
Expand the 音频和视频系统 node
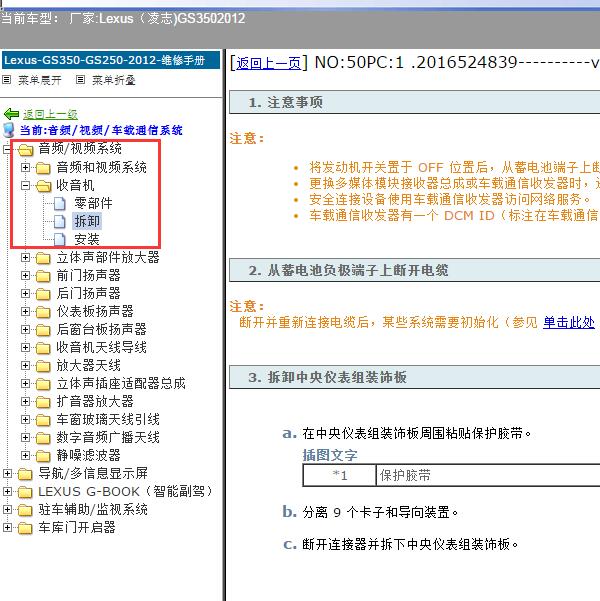25,167
